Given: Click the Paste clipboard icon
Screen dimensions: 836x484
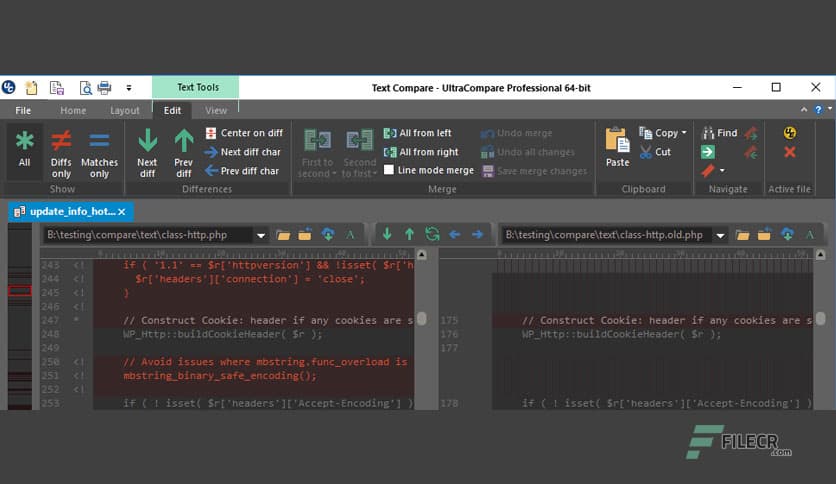Looking at the screenshot, I should [617, 141].
